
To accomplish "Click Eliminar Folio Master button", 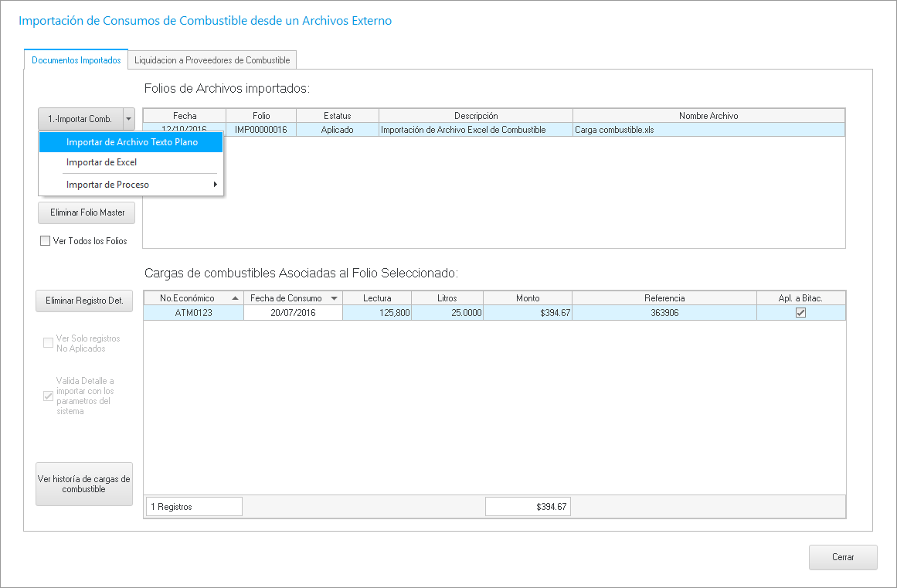I will click(87, 212).
